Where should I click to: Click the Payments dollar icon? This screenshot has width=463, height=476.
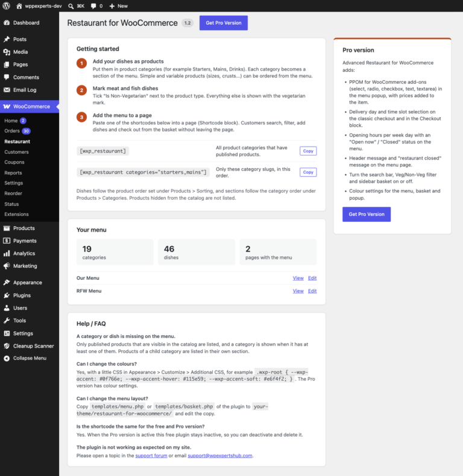(x=7, y=241)
